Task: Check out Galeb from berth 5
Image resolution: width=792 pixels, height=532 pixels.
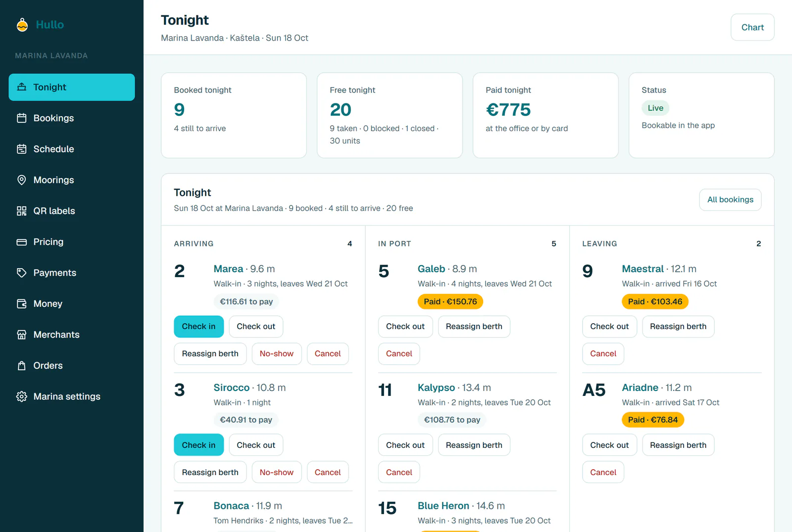Action: point(405,327)
